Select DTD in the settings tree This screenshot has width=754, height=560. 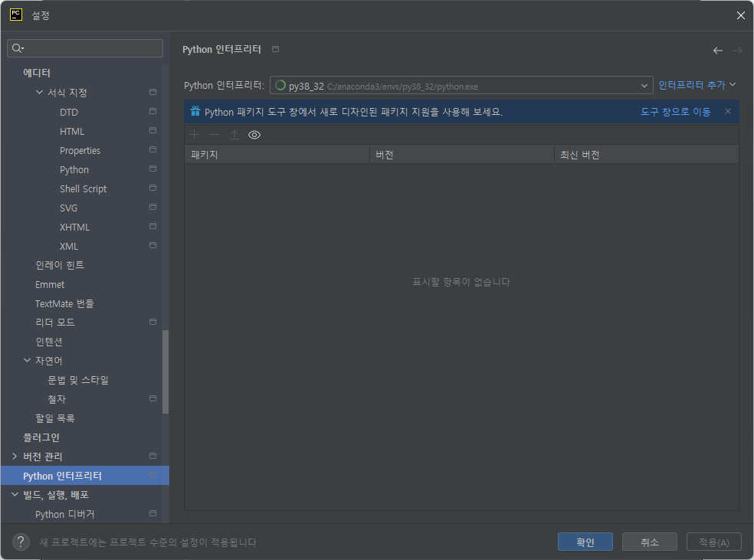click(x=69, y=112)
